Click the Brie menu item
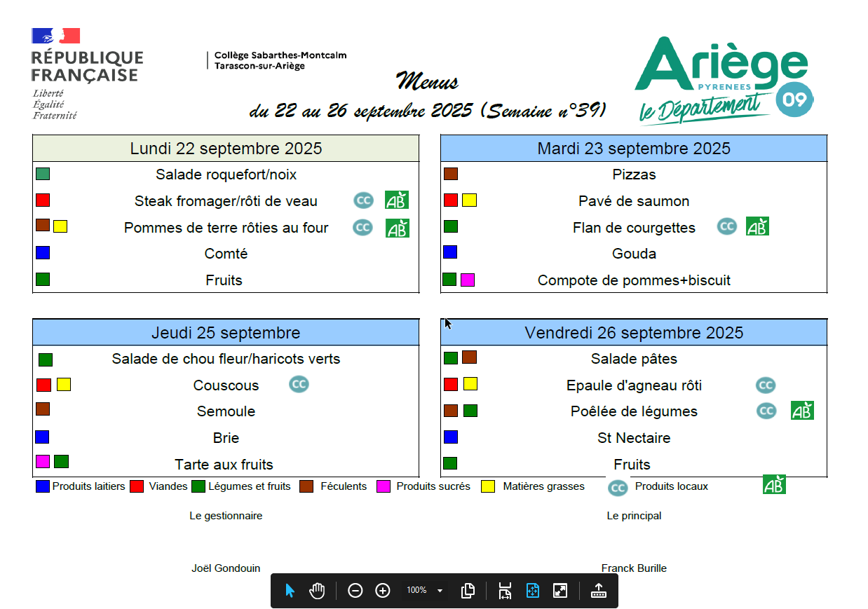The image size is (868, 609). [x=226, y=438]
